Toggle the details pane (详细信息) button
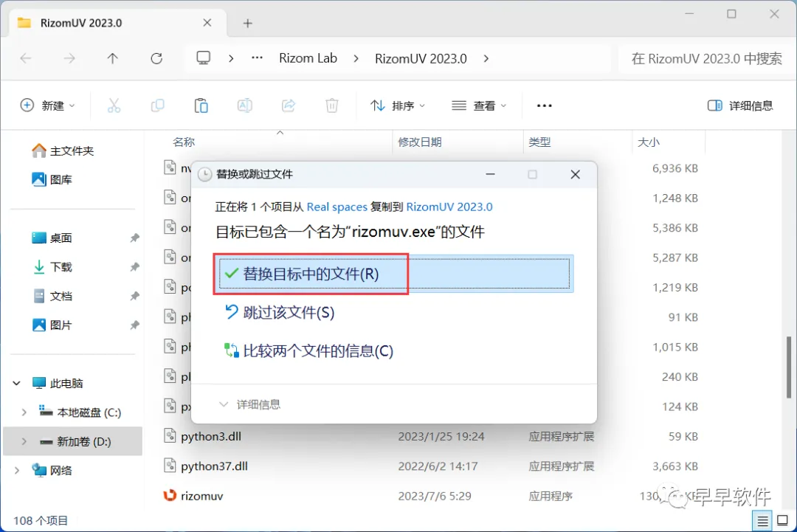This screenshot has width=797, height=532. (x=740, y=106)
